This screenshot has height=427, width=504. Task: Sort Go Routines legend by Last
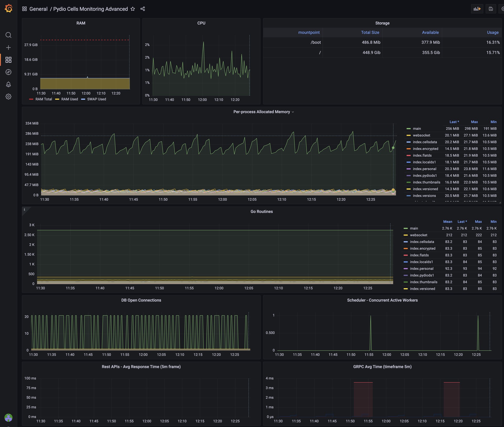pos(462,222)
